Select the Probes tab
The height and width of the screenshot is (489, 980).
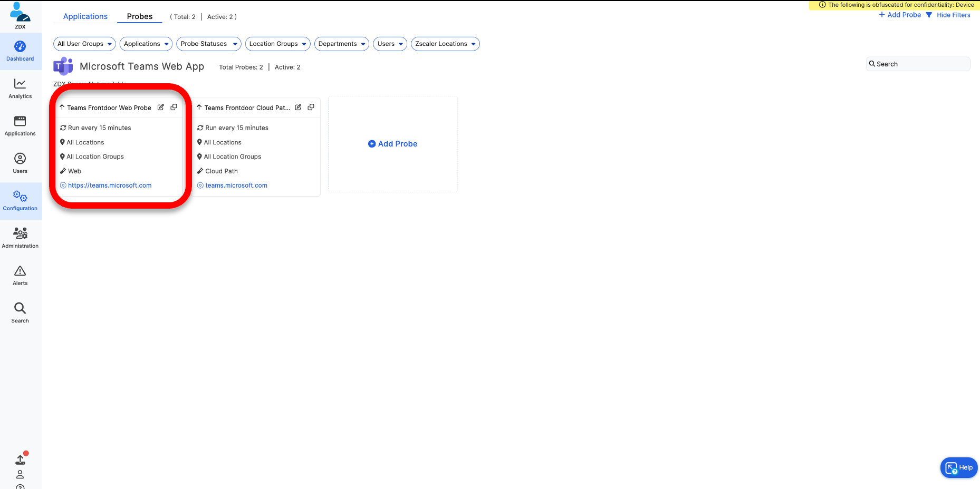click(140, 16)
